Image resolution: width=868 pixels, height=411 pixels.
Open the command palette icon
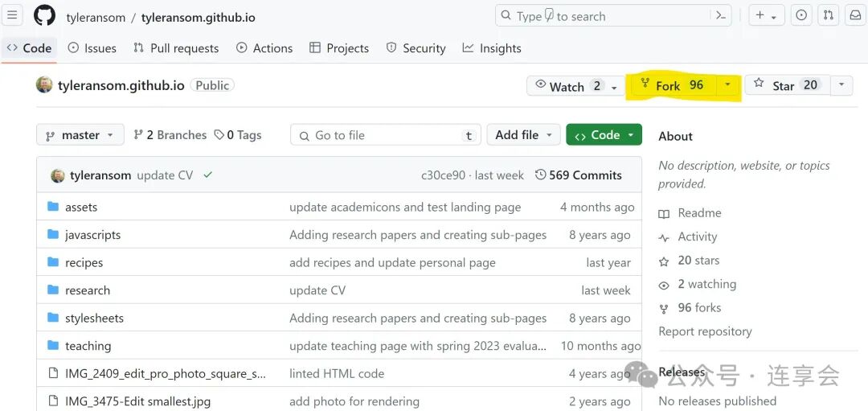click(x=721, y=15)
